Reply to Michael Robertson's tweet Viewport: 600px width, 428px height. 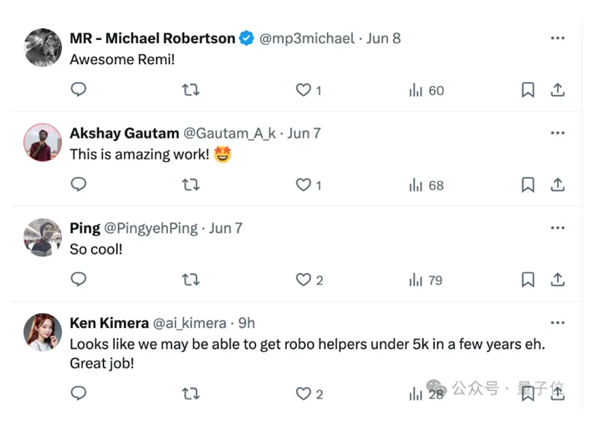click(78, 90)
